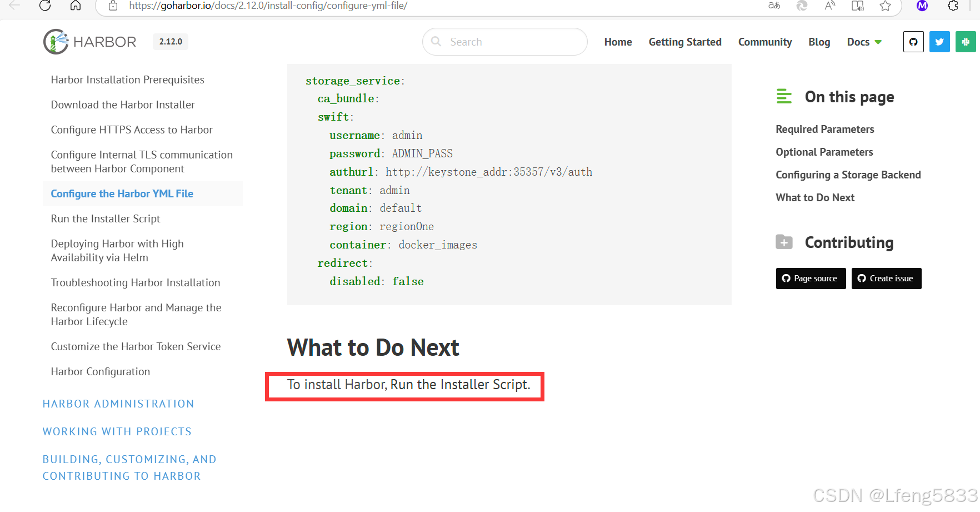
Task: Click the Harbor logo
Action: pos(90,42)
